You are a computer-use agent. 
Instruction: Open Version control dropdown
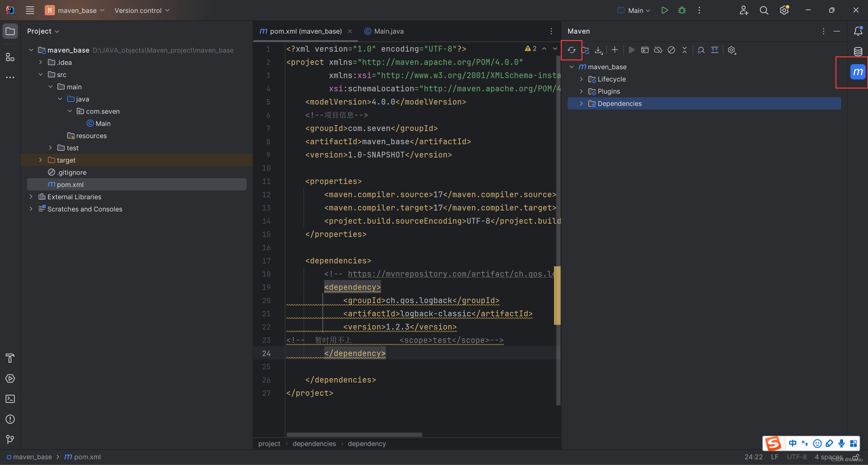(142, 11)
